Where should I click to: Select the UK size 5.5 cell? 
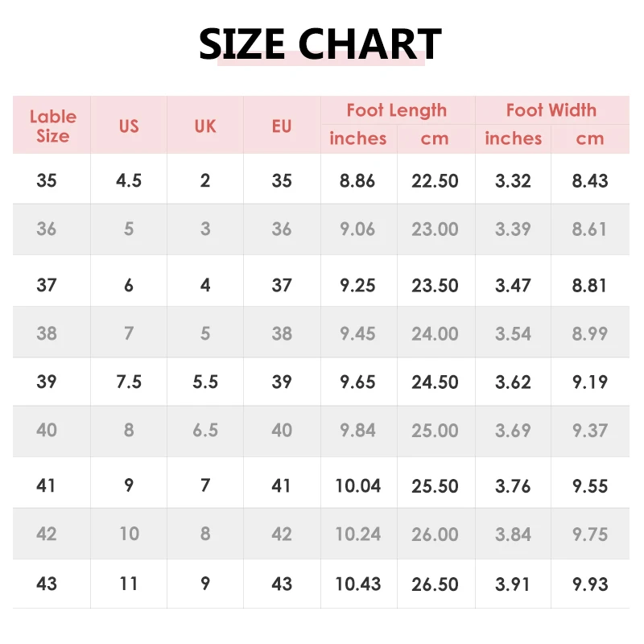click(x=205, y=382)
